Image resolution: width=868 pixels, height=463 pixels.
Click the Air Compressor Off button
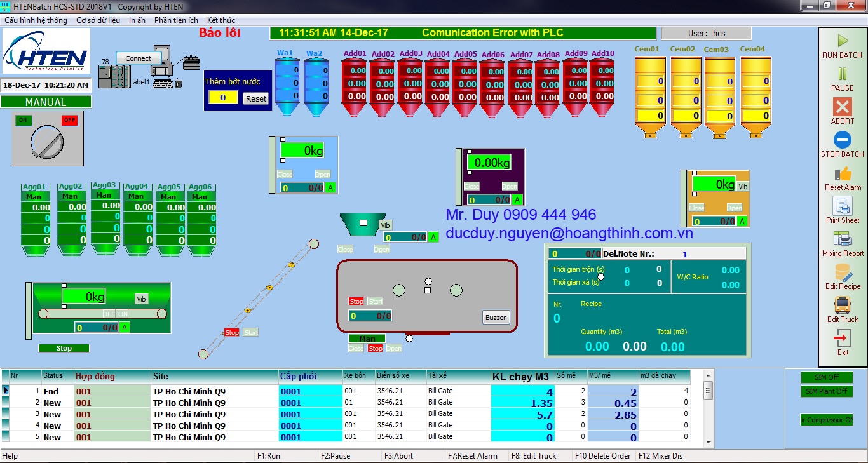coord(827,420)
